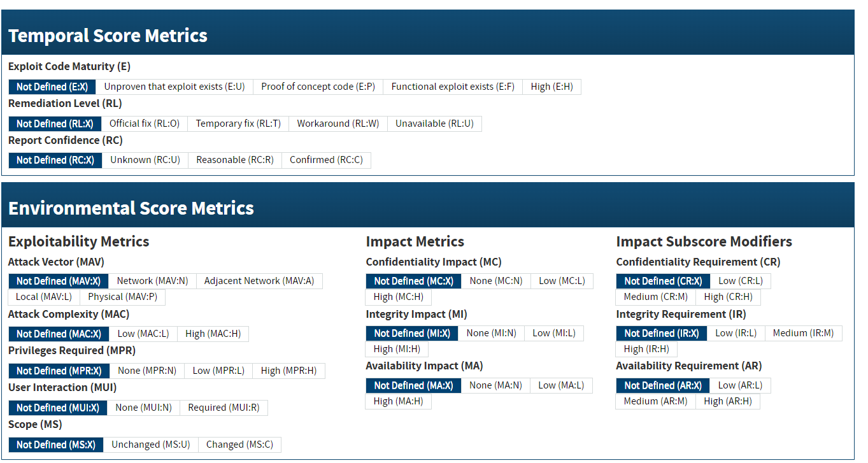
Task: Choose Reasonable (RC:R) report confidence
Action: click(x=235, y=160)
